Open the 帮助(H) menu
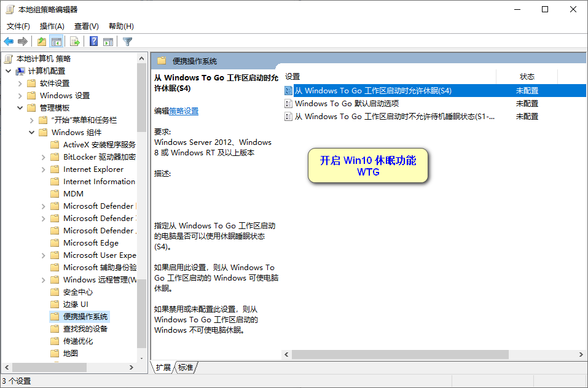This screenshot has height=388, width=588. point(121,26)
